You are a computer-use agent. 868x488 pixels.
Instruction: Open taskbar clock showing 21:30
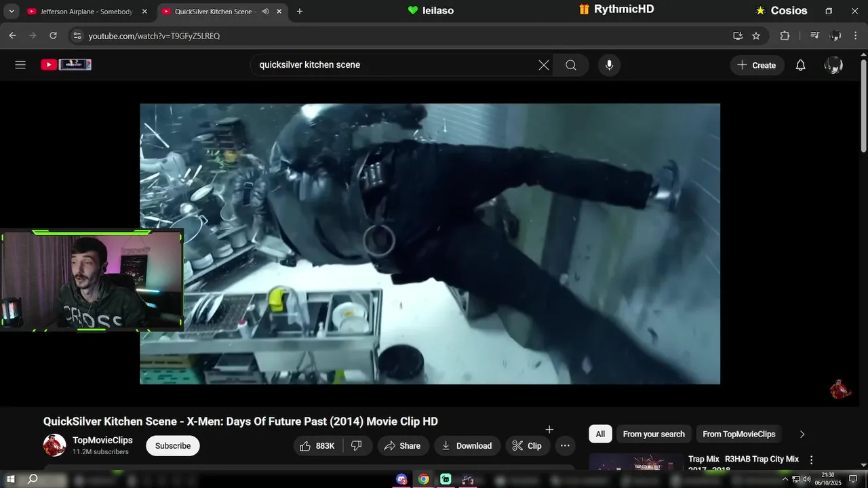[x=828, y=479]
